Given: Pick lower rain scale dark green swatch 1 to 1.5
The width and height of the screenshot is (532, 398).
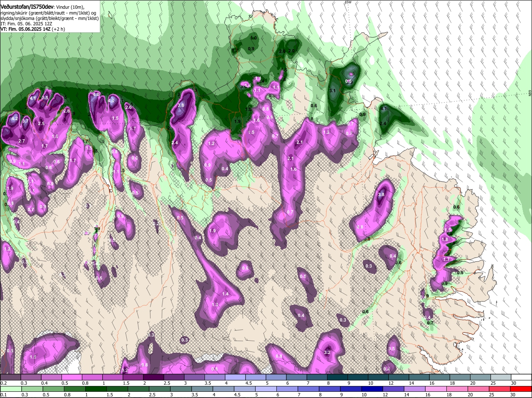Looking at the screenshot, I should pyautogui.click(x=96, y=388).
